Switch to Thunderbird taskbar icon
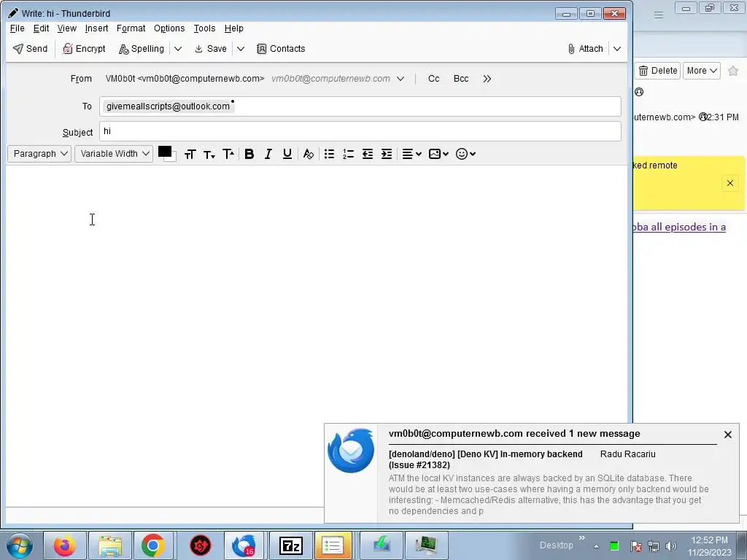This screenshot has width=747, height=560. pyautogui.click(x=244, y=545)
